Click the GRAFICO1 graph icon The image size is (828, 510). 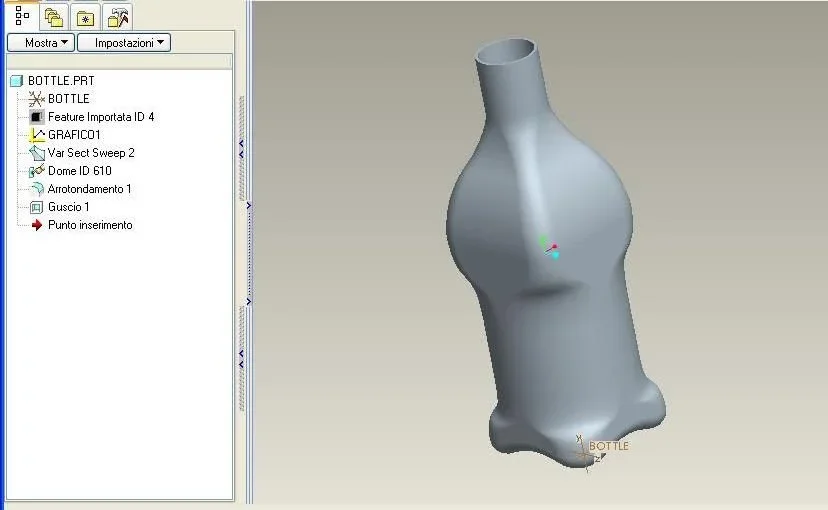pos(36,135)
